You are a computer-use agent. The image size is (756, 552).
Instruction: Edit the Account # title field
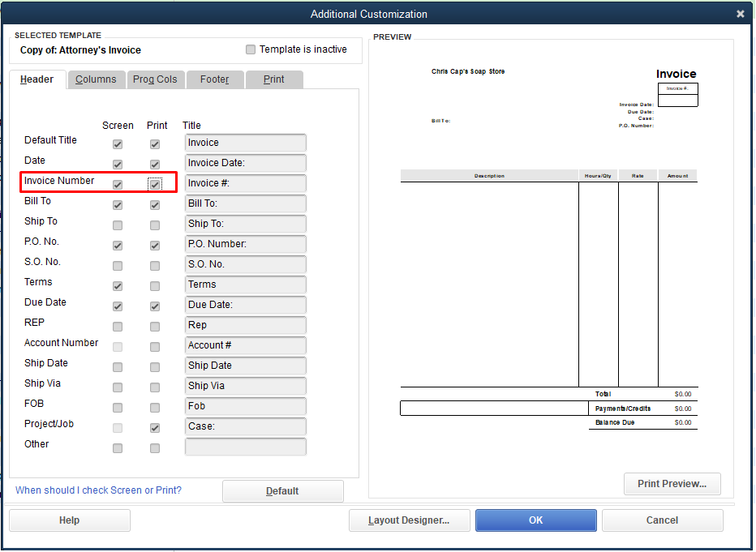coord(246,344)
